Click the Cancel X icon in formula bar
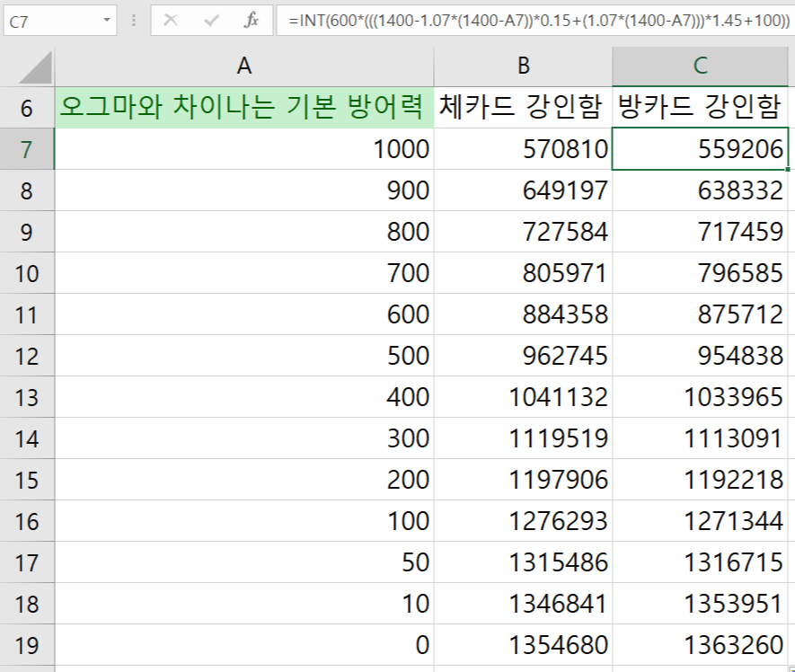Viewport: 795px width, 672px height. click(x=171, y=20)
